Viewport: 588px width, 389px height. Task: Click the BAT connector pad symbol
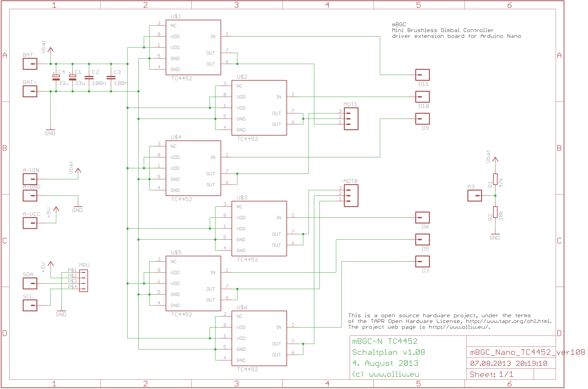[x=30, y=64]
